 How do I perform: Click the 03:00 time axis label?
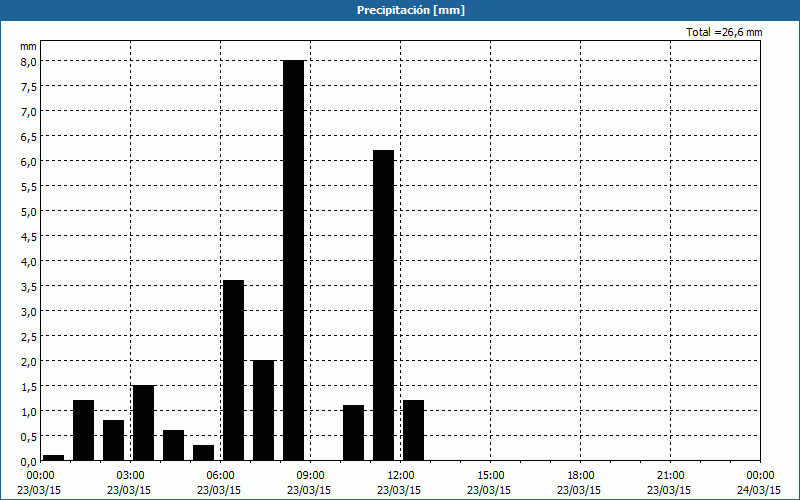point(131,476)
